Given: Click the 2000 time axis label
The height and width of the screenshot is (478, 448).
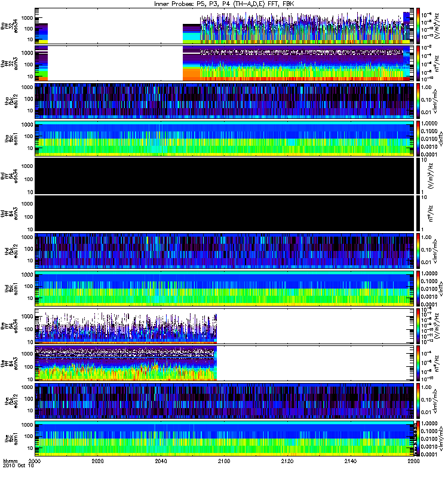Looking at the screenshot, I should tap(35, 461).
